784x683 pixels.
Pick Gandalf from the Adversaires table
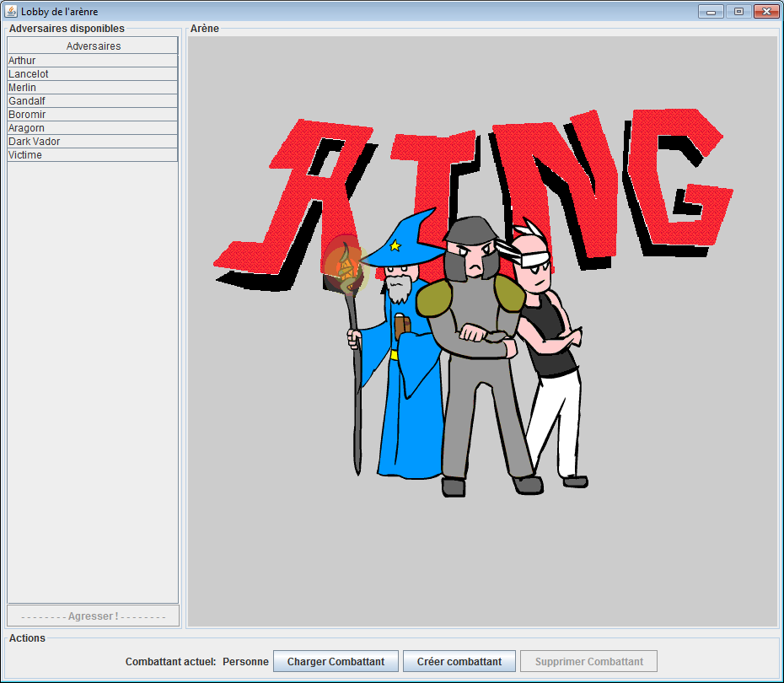[93, 101]
